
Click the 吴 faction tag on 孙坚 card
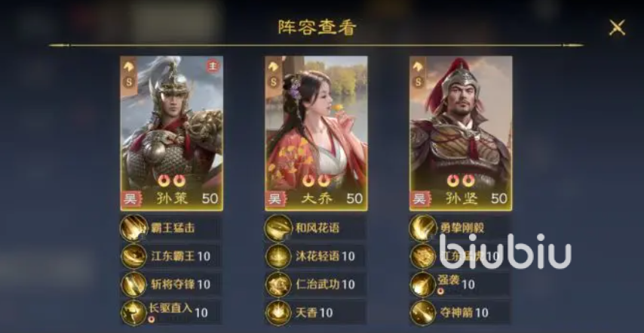[x=419, y=199]
